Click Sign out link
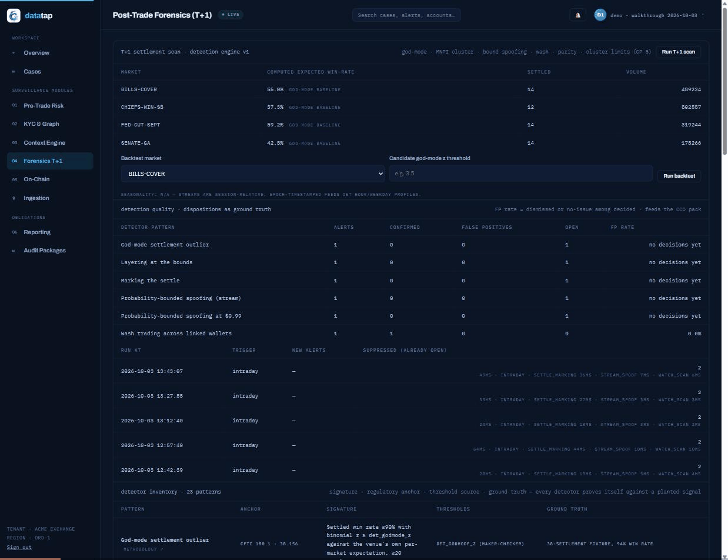The image size is (728, 560). tap(19, 547)
